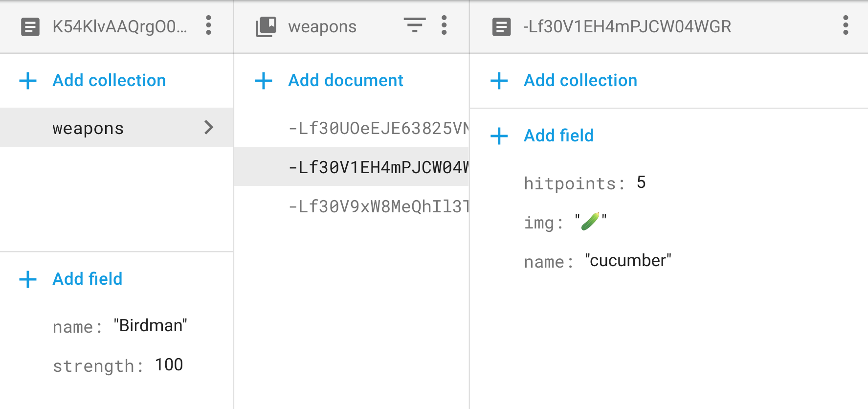Click Add field below the weapons collection
Viewport: 868px width, 409px height.
(87, 279)
